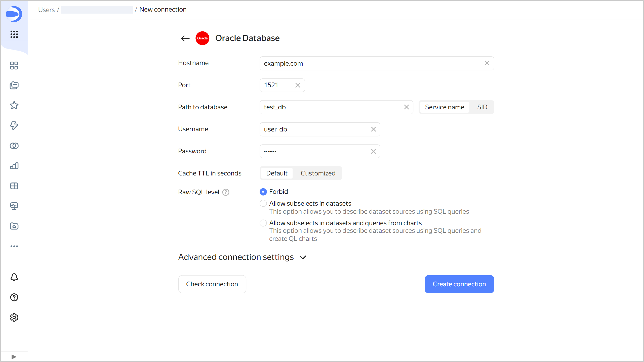This screenshot has width=644, height=362.
Task: Open the charts bar icon in sidebar
Action: (x=14, y=166)
